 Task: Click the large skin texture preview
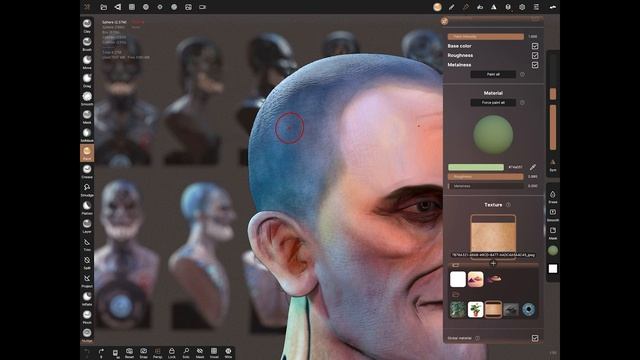pyautogui.click(x=493, y=236)
